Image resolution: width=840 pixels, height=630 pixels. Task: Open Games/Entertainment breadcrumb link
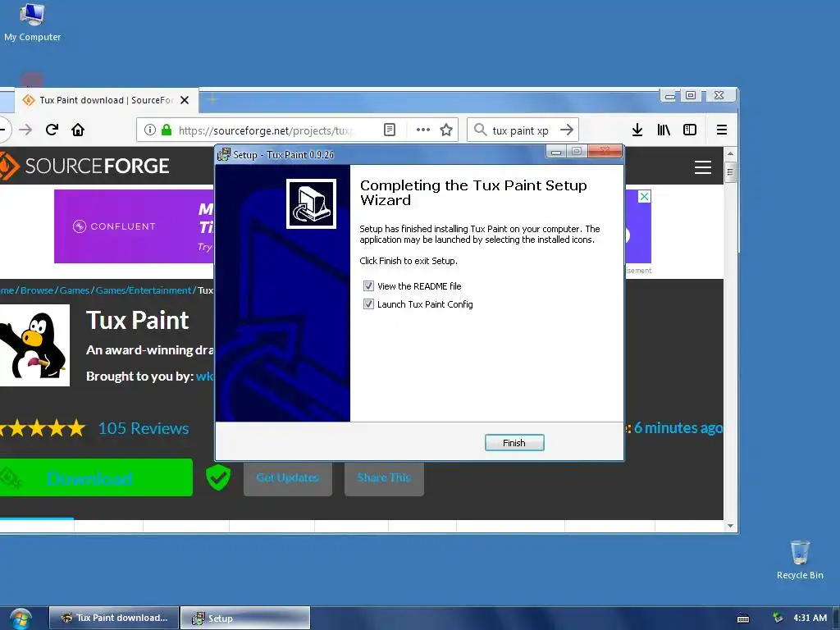click(144, 290)
